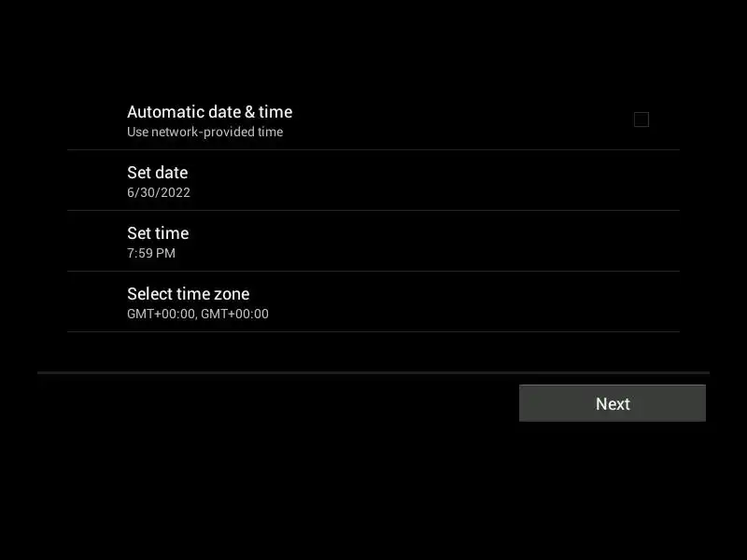This screenshot has width=747, height=560.
Task: Change the time shown as 7:59 PM
Action: click(x=373, y=242)
